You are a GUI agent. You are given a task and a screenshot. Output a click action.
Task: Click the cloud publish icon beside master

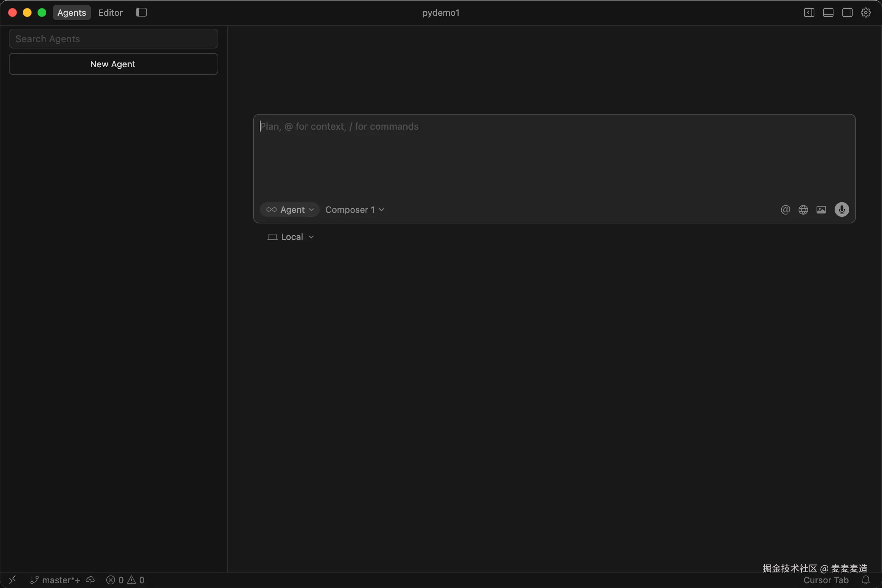coord(90,580)
